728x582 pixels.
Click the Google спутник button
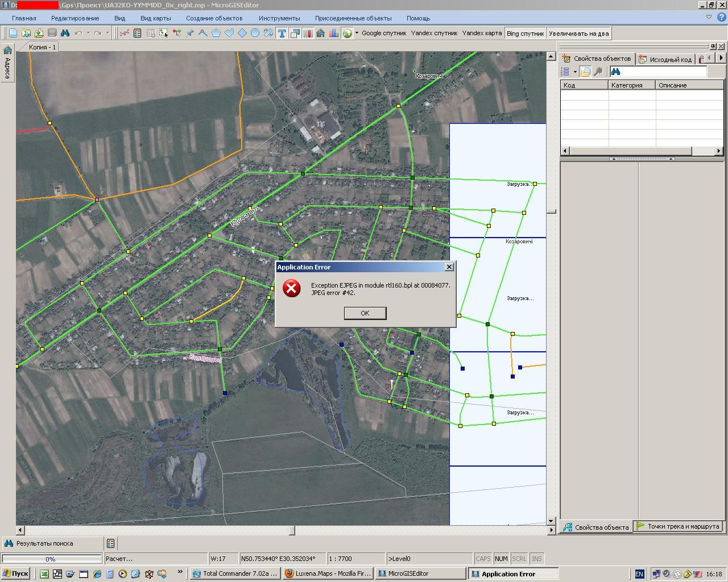[x=384, y=34]
